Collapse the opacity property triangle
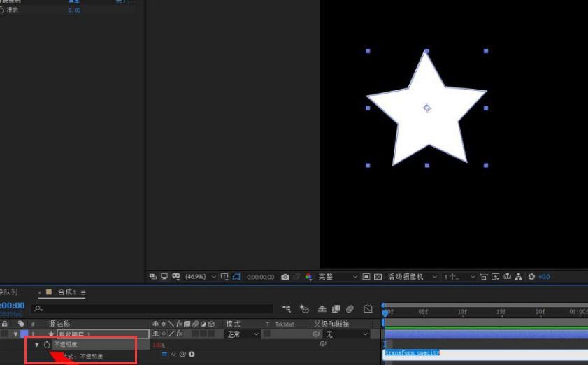 click(37, 345)
